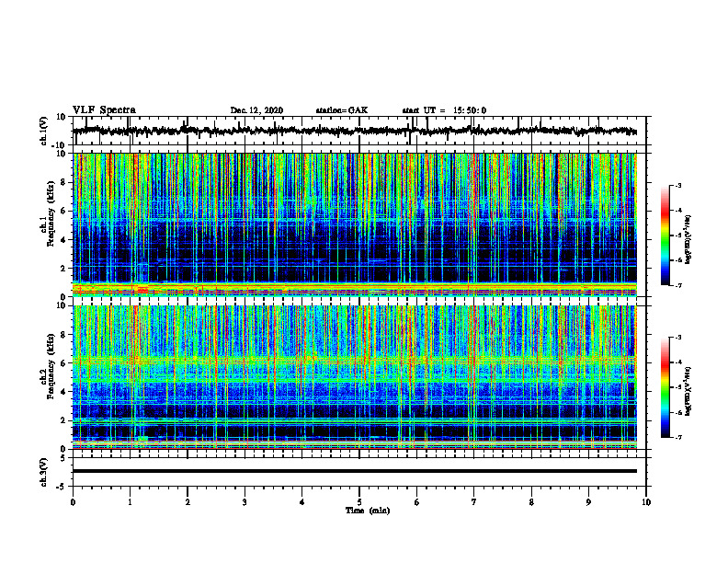Click the ch.1 spectrogram panel

click(x=355, y=224)
